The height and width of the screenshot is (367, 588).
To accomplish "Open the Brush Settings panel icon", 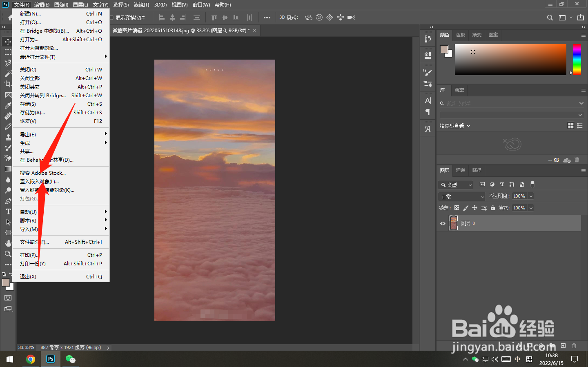I will (x=428, y=72).
